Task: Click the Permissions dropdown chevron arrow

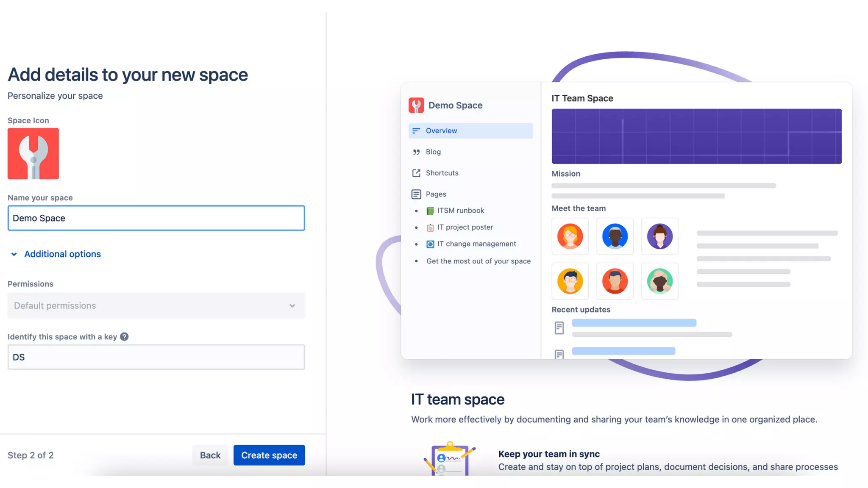Action: pyautogui.click(x=292, y=306)
